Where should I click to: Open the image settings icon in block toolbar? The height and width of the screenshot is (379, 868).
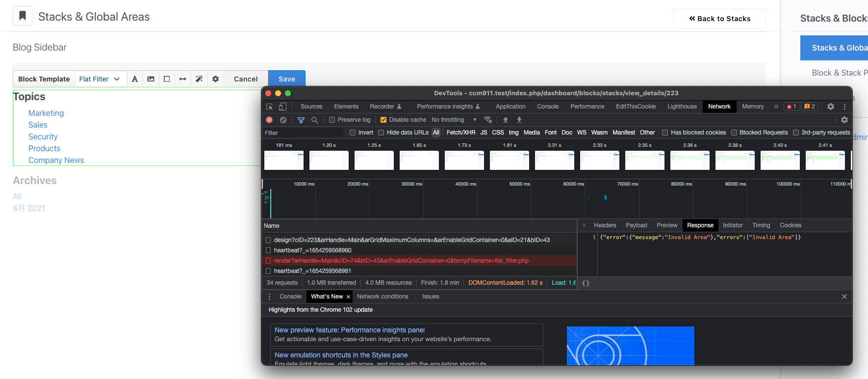click(x=151, y=79)
